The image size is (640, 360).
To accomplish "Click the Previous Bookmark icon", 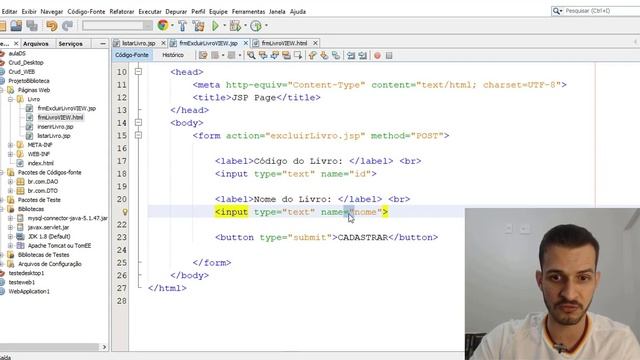I will click(313, 56).
